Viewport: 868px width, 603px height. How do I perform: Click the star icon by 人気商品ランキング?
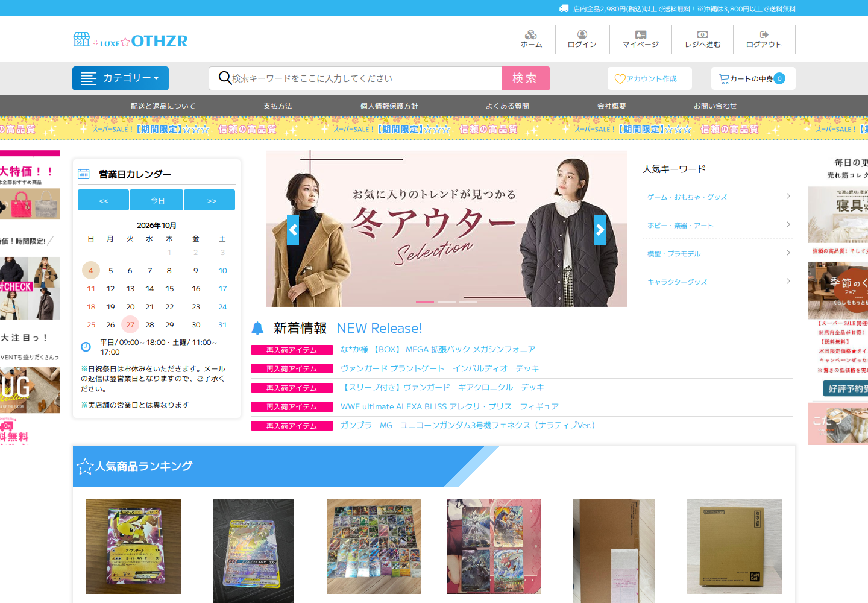coord(85,466)
